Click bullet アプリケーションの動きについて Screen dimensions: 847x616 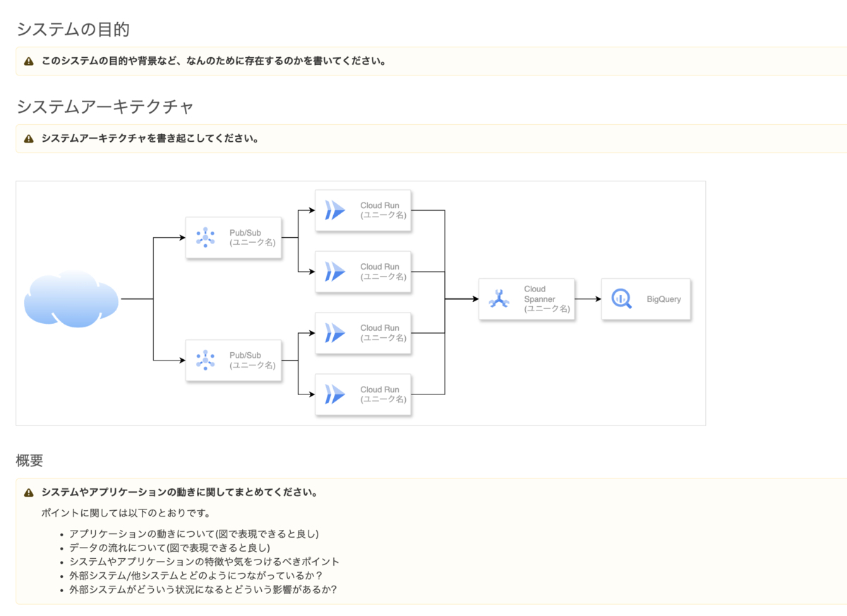tap(194, 533)
